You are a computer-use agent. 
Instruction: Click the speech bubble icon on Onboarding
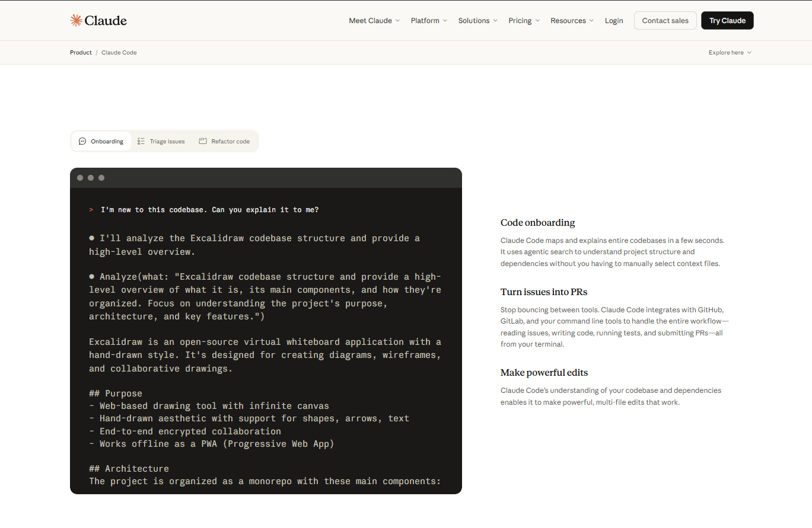click(x=82, y=141)
